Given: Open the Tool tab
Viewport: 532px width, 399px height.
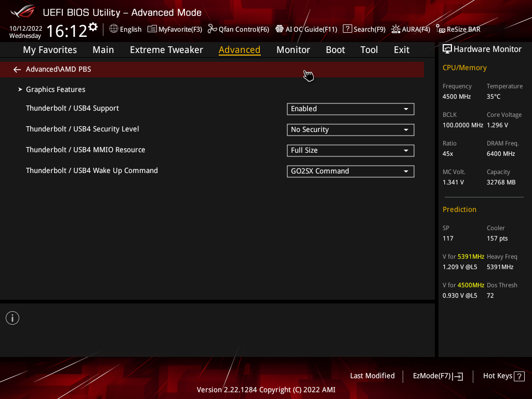Looking at the screenshot, I should pos(369,50).
